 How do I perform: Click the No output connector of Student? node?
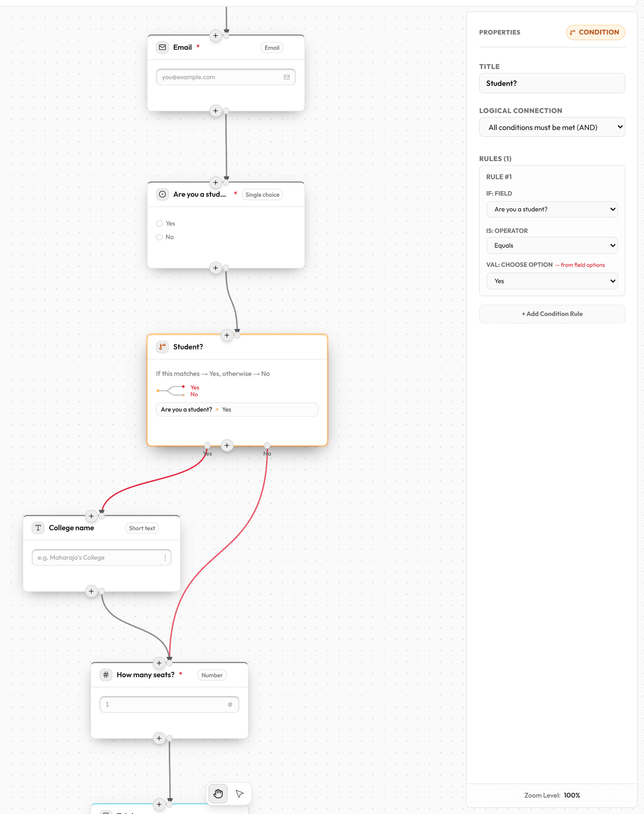point(267,445)
